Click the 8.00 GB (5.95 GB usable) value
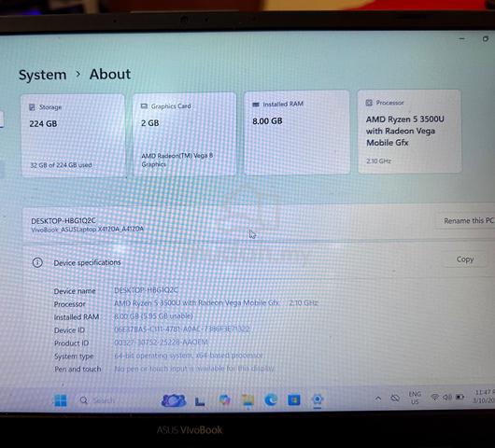495x448 pixels. [x=153, y=315]
